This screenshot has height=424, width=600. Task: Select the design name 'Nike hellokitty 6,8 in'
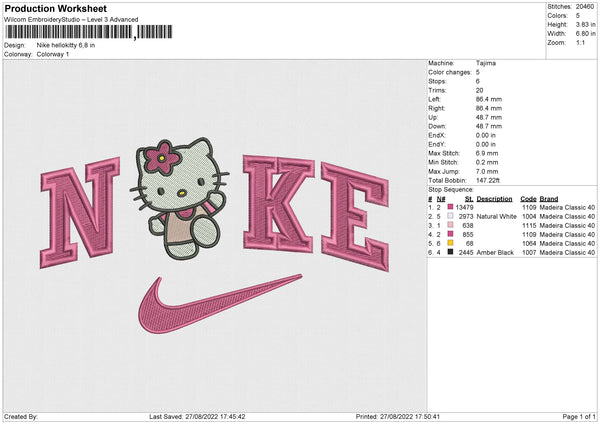point(66,45)
